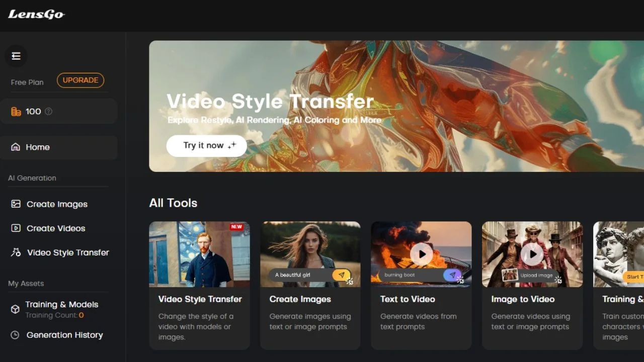Open Generation History in the sidebar
The height and width of the screenshot is (362, 644).
[x=64, y=335]
